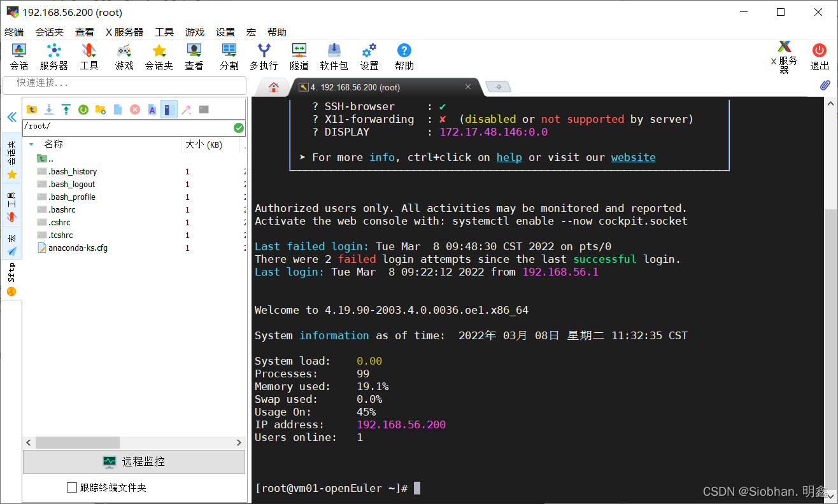
Task: Open the 多执行 multi-exec toolbar icon
Action: coord(263,57)
